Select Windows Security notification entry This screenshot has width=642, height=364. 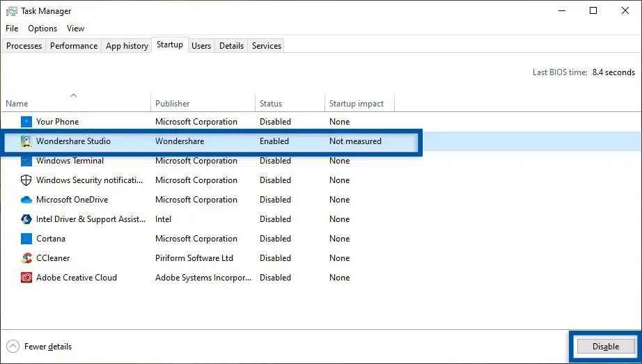[89, 180]
